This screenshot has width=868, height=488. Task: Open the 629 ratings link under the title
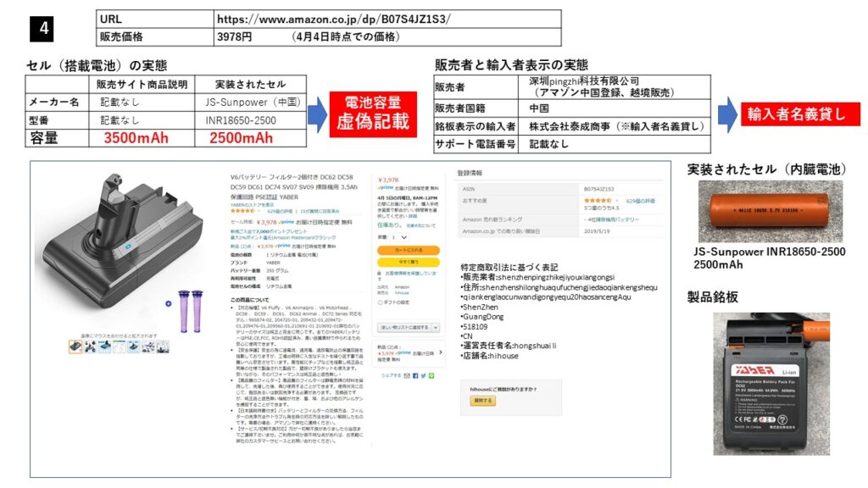click(279, 210)
